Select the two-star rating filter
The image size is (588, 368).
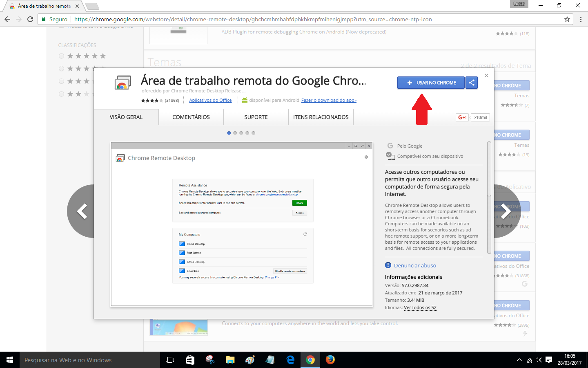[62, 94]
